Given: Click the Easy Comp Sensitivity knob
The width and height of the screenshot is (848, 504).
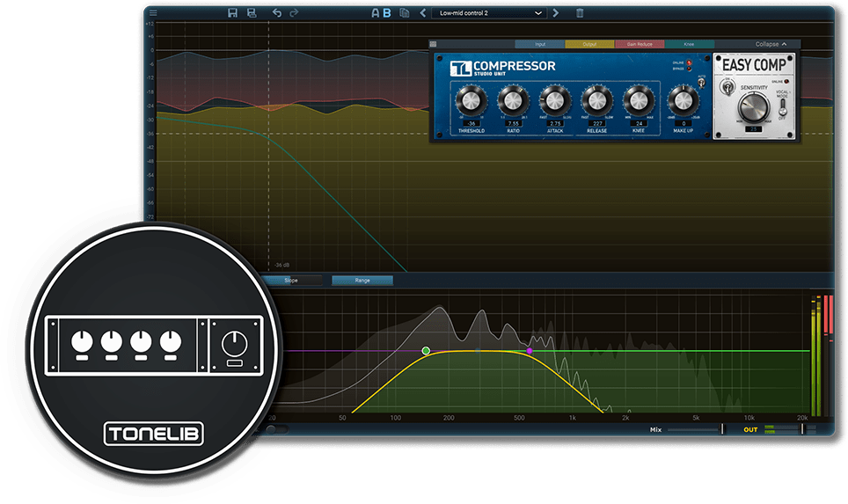Looking at the screenshot, I should (x=754, y=106).
